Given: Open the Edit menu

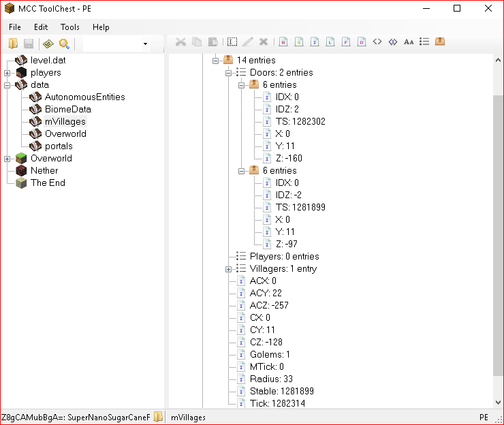Looking at the screenshot, I should (x=41, y=27).
